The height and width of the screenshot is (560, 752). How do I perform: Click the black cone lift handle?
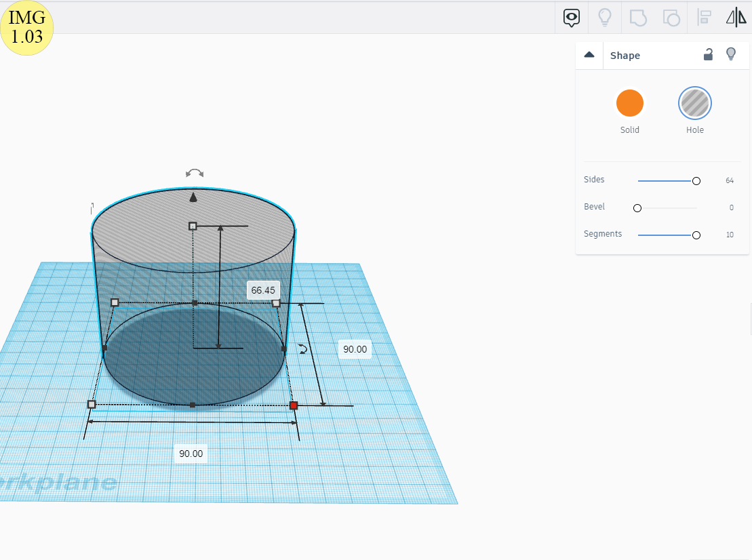pos(193,197)
